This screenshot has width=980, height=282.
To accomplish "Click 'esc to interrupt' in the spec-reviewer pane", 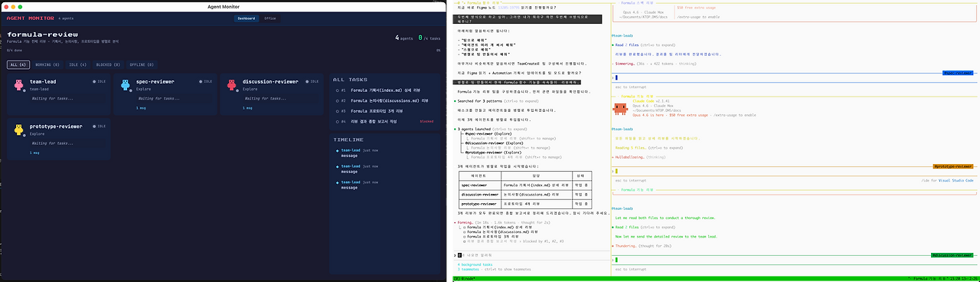I will [x=630, y=87].
